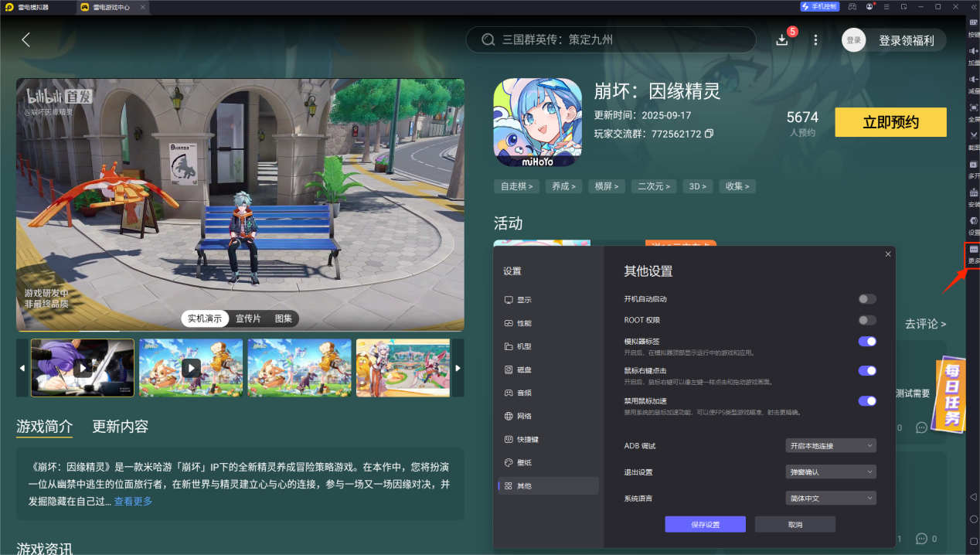Screen dimensions: 980x555
Task: Click the 保存设置 button
Action: (x=705, y=524)
